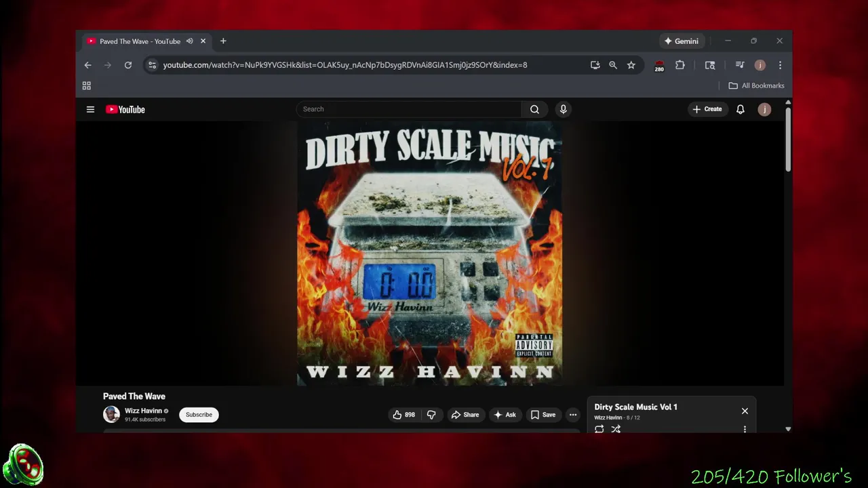Click the Create button
This screenshot has height=488, width=868.
pos(707,109)
